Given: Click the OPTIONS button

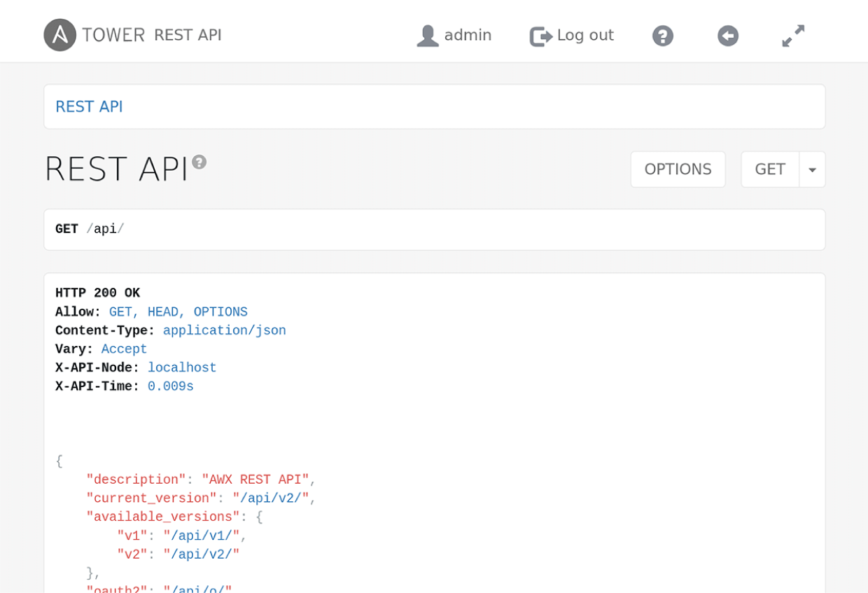Looking at the screenshot, I should click(x=678, y=169).
